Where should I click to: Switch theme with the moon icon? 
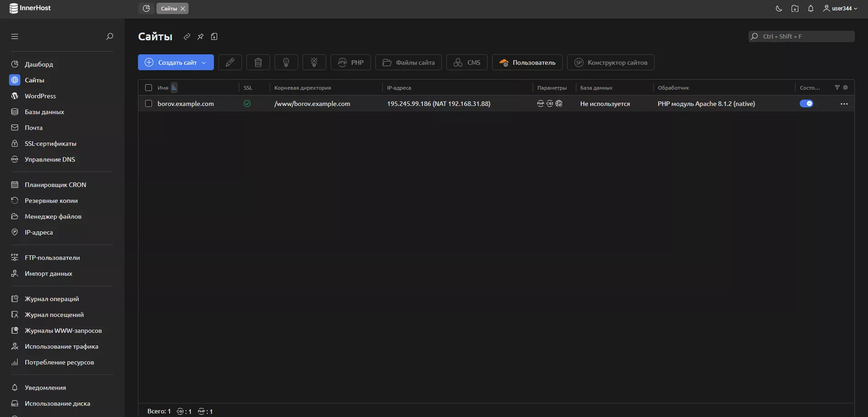779,9
